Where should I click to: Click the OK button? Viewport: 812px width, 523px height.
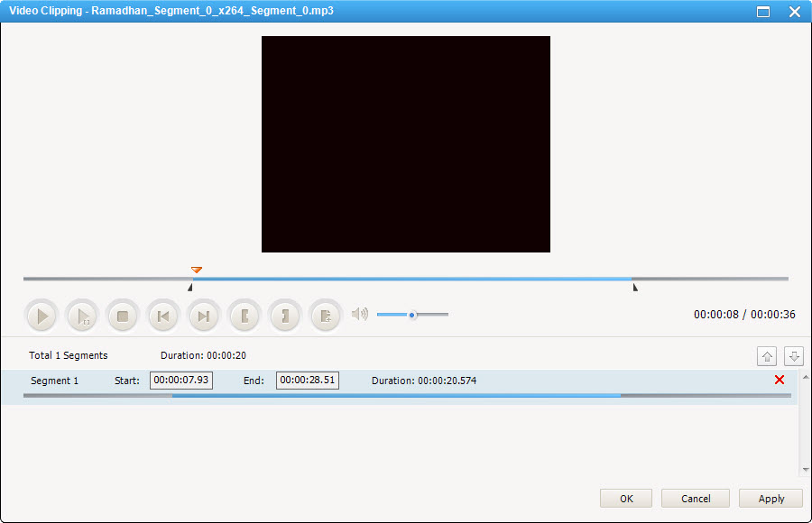tap(626, 499)
